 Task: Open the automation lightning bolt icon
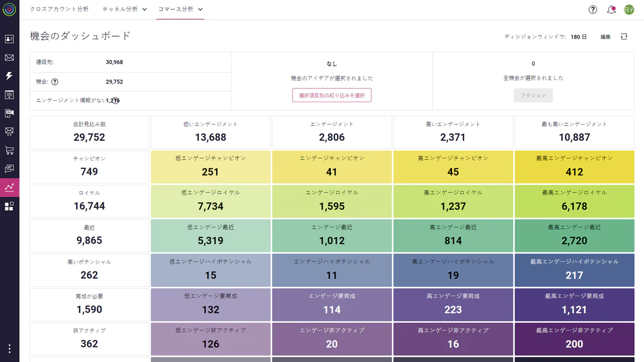tap(9, 76)
